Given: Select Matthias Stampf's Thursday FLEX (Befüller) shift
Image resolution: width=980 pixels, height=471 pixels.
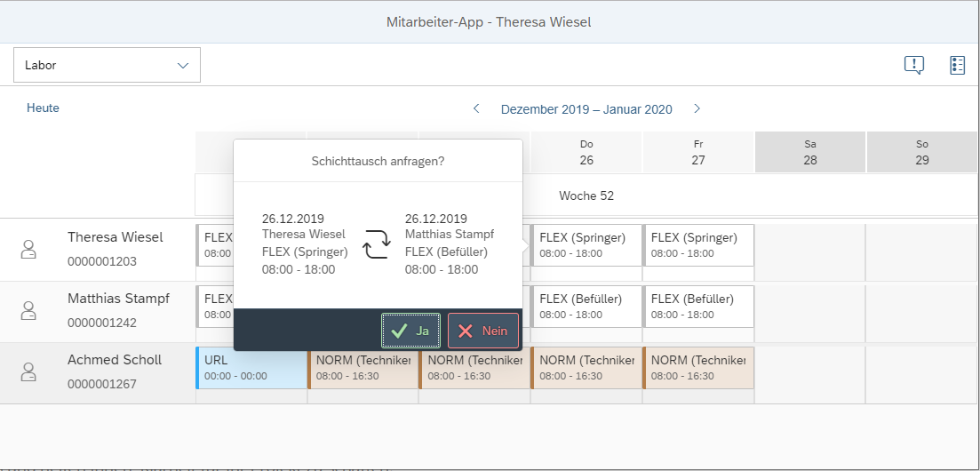Looking at the screenshot, I should coord(586,307).
